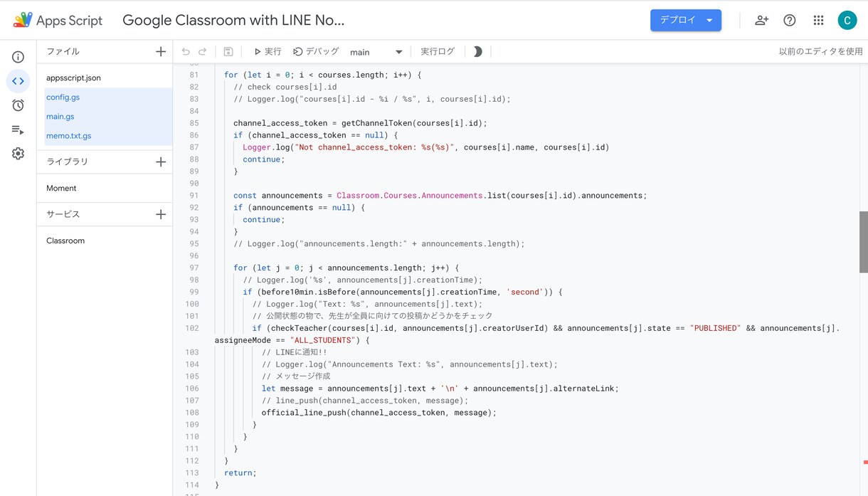868x496 pixels.
Task: Open the Google apps grid icon
Action: (818, 20)
